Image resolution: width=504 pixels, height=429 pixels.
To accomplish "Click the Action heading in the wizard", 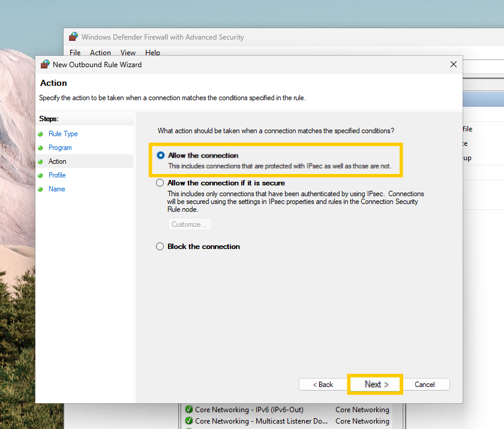I will (x=53, y=83).
